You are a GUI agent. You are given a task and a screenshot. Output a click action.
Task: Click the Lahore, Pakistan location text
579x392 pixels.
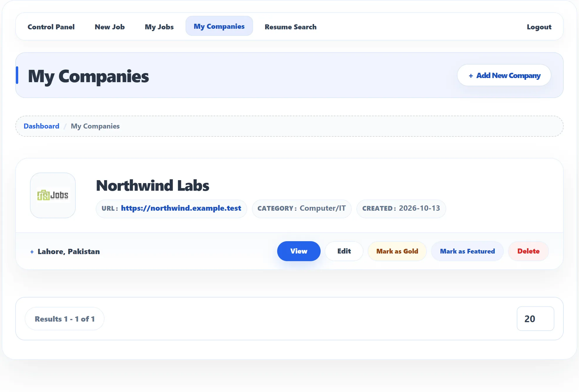tap(69, 252)
